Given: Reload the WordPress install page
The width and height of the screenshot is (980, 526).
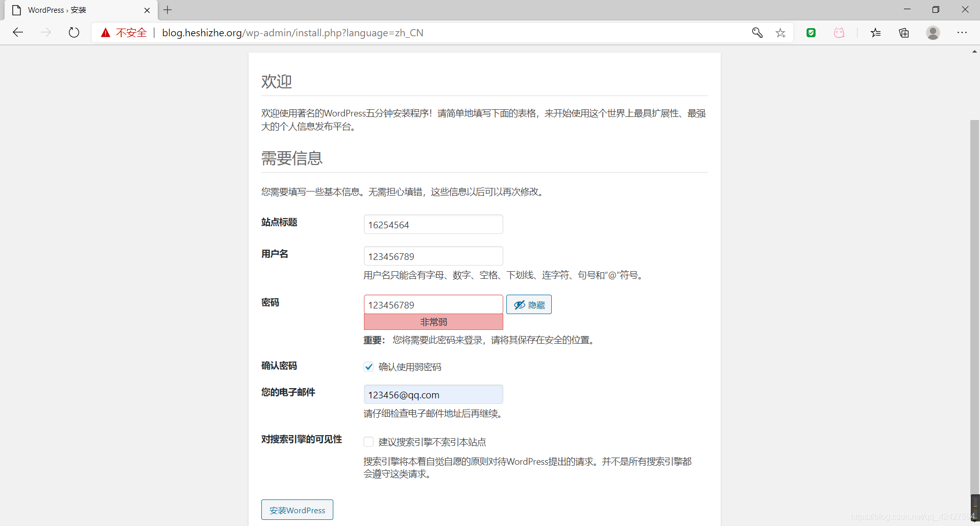Looking at the screenshot, I should coord(74,33).
